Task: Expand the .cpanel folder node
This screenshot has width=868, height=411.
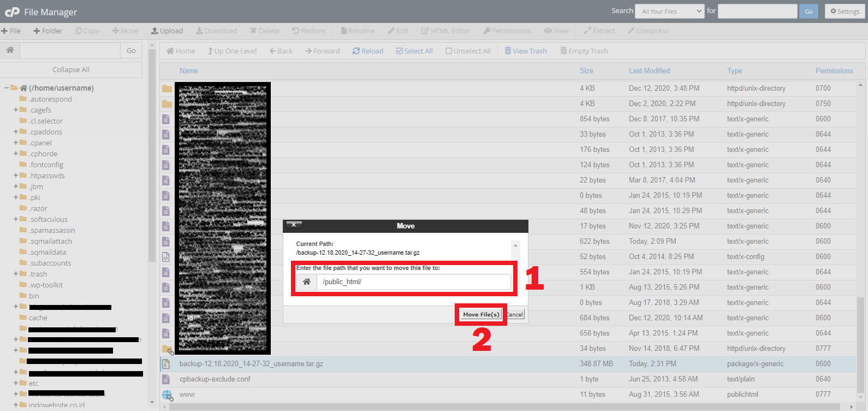Action: [16, 143]
